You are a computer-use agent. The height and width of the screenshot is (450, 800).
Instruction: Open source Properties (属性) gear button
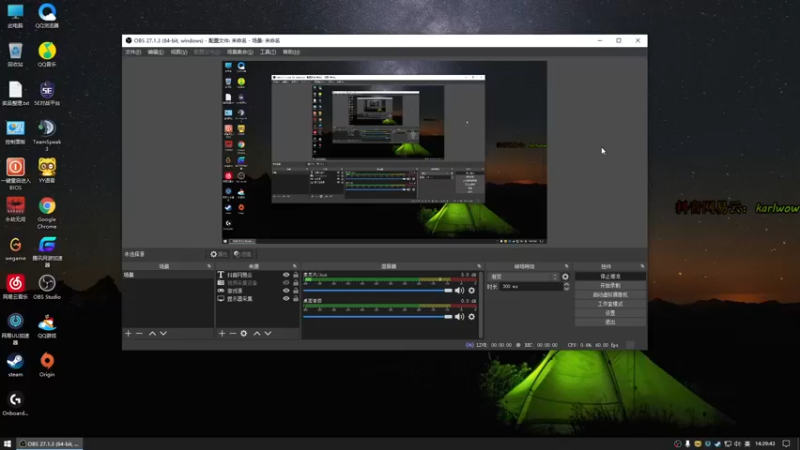(218, 254)
